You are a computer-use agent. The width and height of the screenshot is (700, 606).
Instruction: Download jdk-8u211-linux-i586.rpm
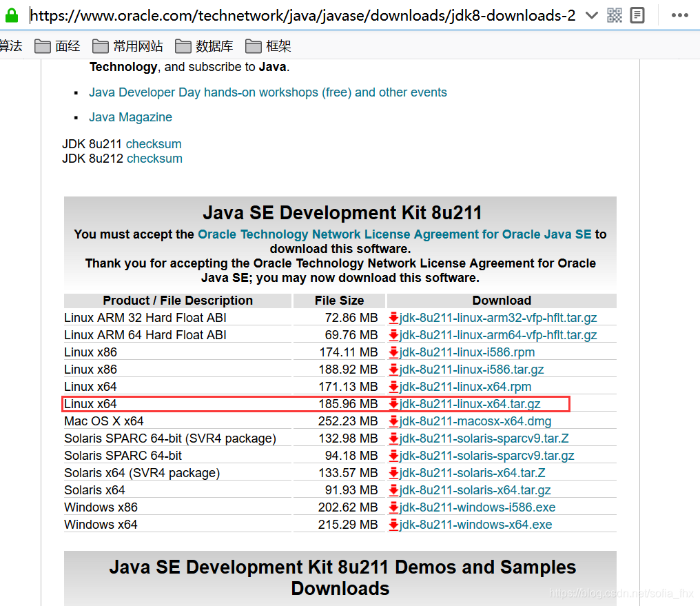(x=467, y=352)
